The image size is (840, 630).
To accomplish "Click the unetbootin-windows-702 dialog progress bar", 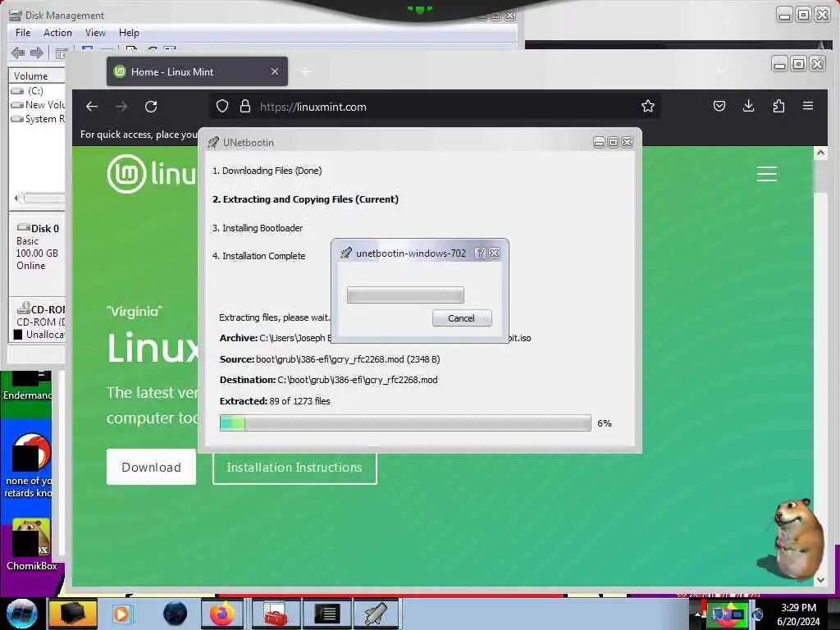I will (405, 294).
